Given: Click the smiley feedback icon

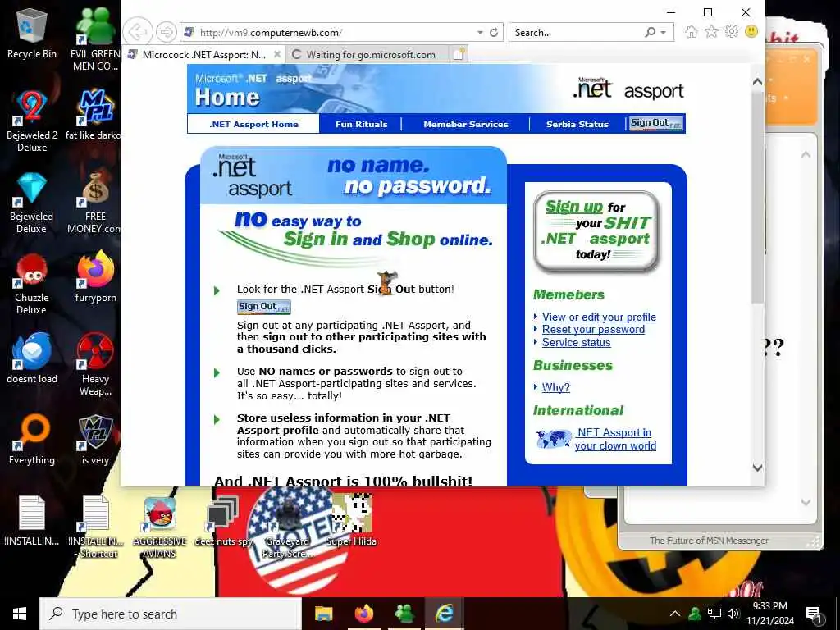Looking at the screenshot, I should coord(751,32).
